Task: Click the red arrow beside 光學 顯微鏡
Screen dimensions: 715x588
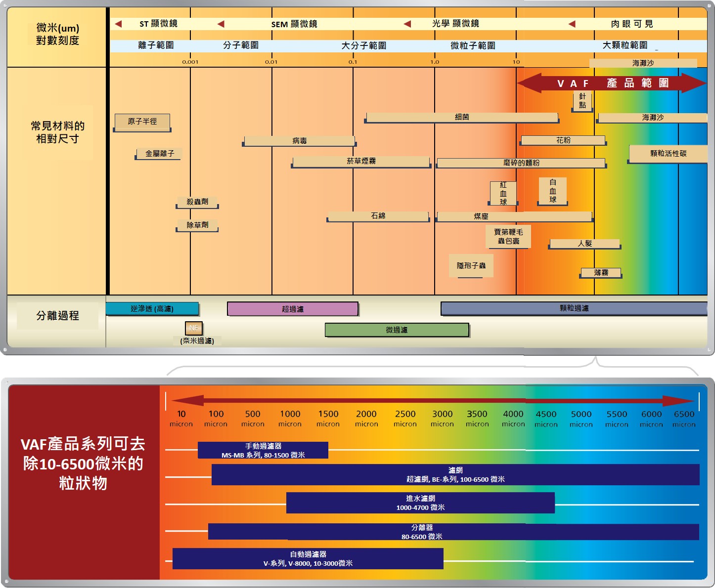Action: (407, 24)
